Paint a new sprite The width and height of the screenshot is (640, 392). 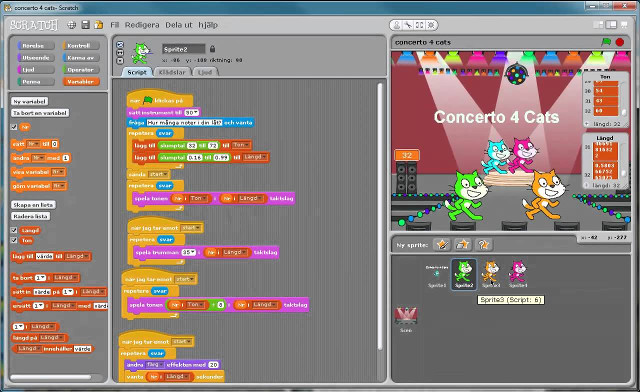tap(442, 245)
